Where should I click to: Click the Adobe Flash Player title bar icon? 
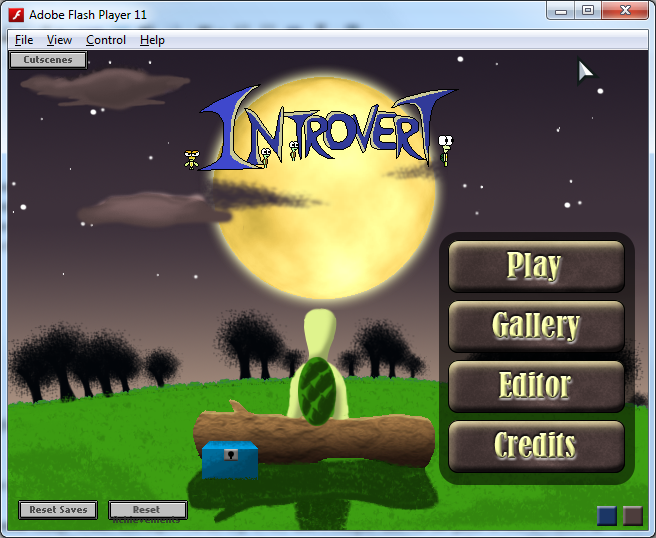coord(16,14)
